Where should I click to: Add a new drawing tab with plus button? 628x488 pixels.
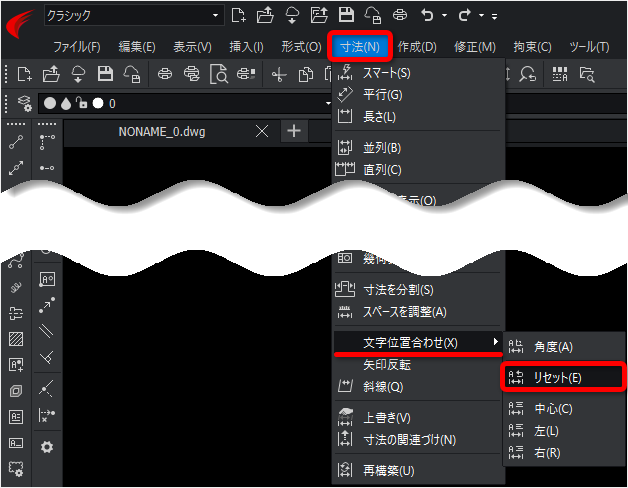(x=294, y=131)
